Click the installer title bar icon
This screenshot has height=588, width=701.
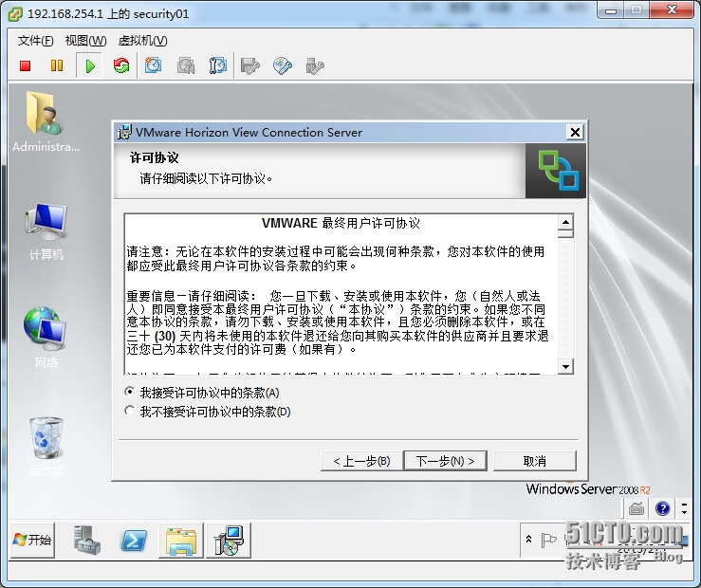(124, 132)
